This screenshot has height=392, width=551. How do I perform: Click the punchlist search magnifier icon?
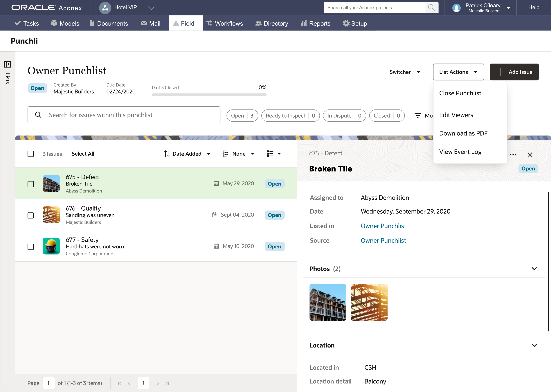point(38,115)
